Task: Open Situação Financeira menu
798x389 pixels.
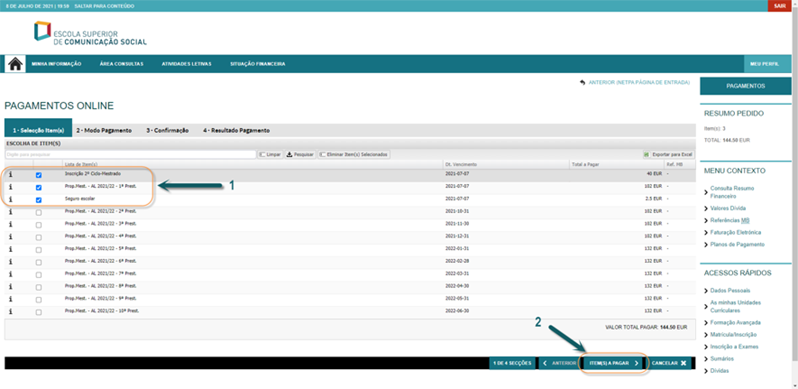Action: point(258,64)
